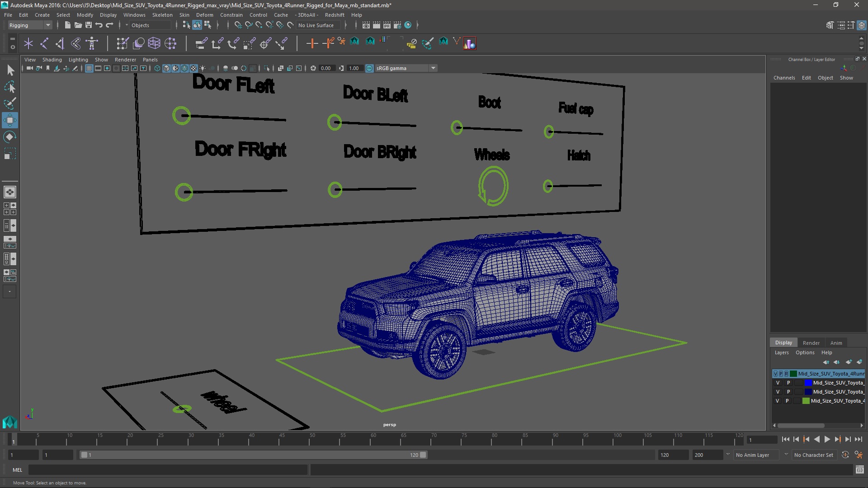This screenshot has width=868, height=488.
Task: Click the MEL command line input field
Action: tap(168, 470)
